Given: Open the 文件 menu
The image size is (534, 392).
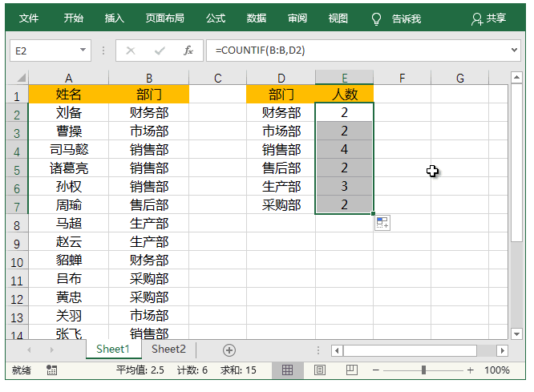Looking at the screenshot, I should point(29,18).
